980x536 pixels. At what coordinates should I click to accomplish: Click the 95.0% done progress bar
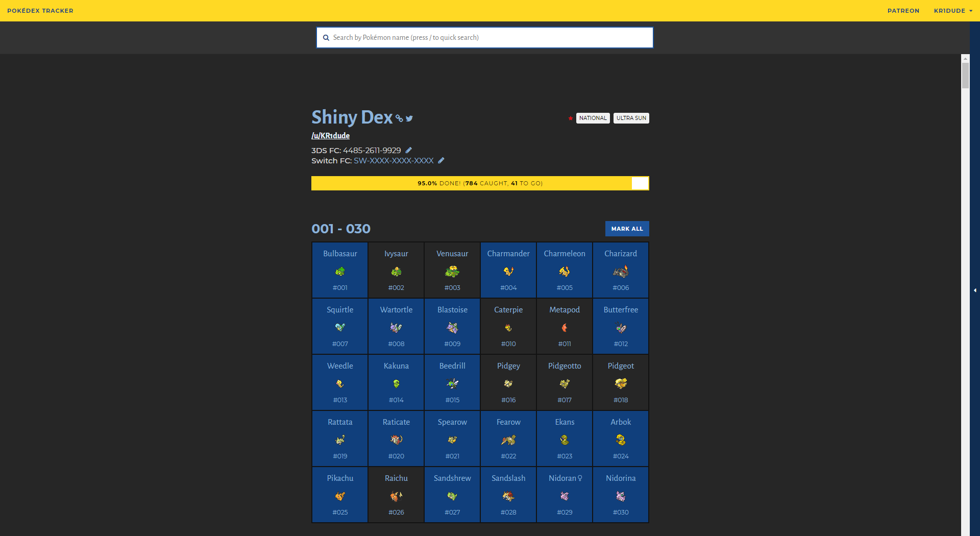click(480, 183)
